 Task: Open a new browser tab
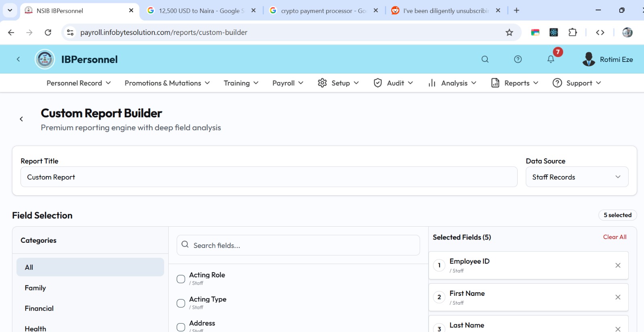tap(517, 10)
